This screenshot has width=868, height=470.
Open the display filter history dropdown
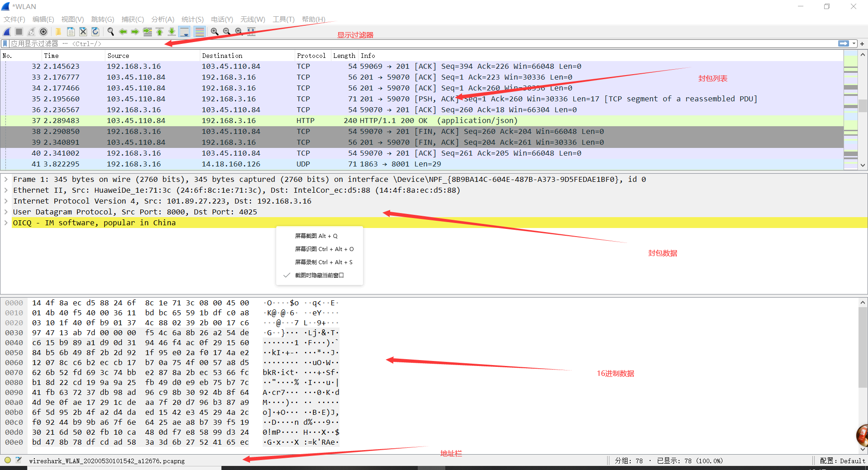(854, 44)
